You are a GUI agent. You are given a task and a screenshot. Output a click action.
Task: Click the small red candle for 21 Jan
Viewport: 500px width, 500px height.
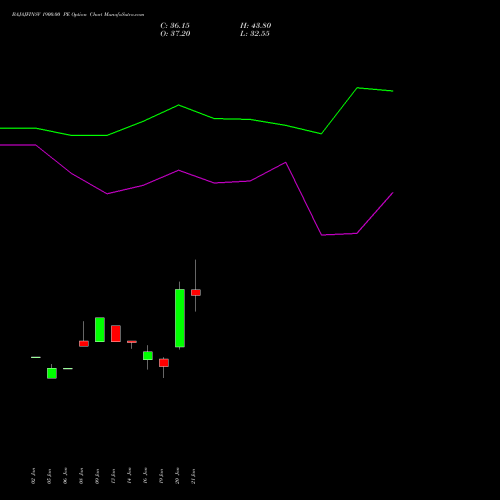196,292
